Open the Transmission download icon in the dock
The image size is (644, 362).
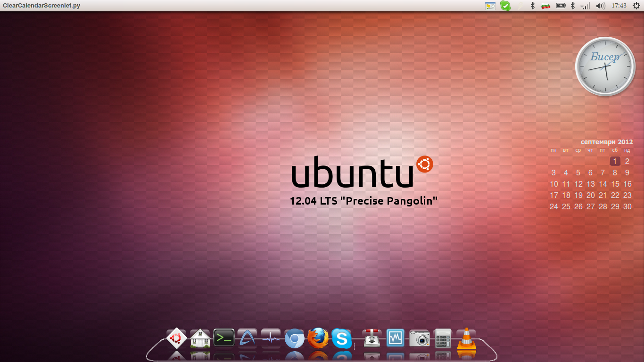tap(372, 338)
